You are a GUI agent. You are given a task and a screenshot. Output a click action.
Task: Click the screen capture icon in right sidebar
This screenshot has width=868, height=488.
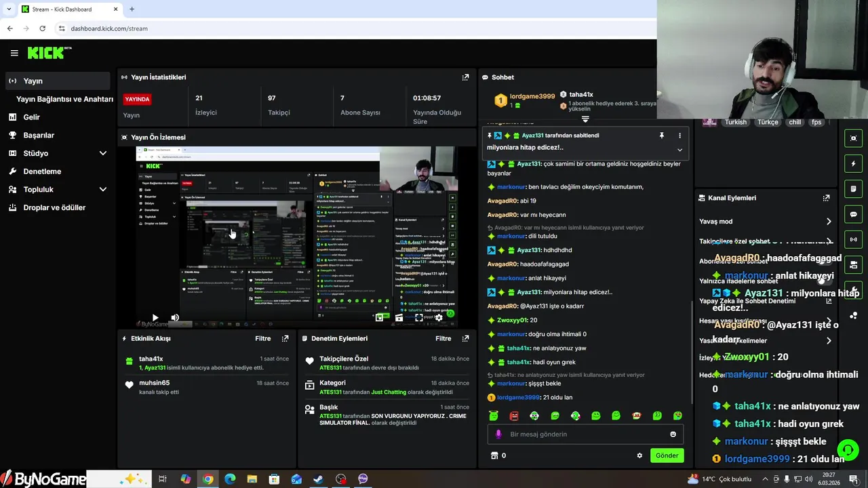tap(853, 138)
